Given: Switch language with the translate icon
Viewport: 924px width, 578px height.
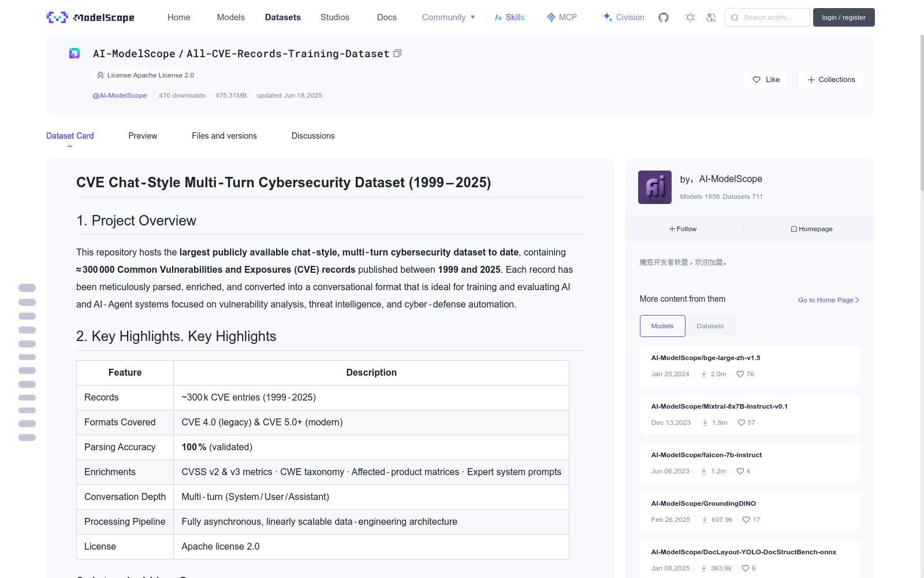Looking at the screenshot, I should (711, 17).
